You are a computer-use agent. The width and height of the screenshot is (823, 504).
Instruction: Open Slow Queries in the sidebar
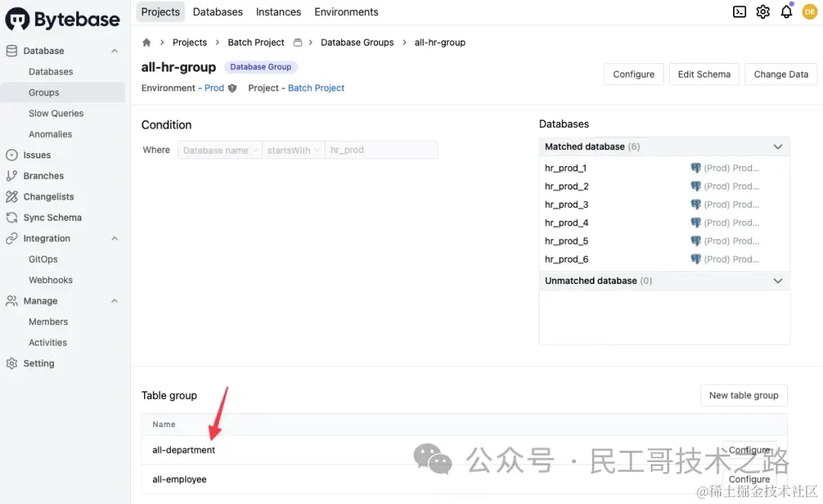(x=56, y=113)
